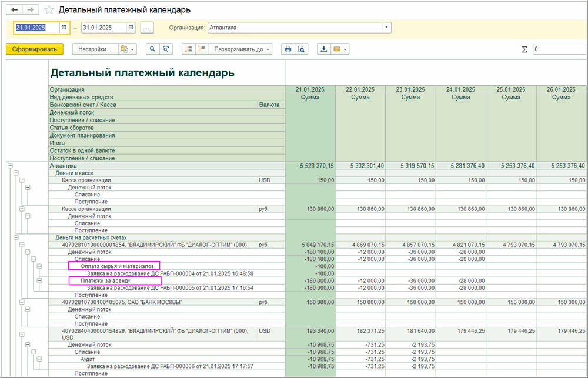
Task: Click the magnifier Find icon in toolbar
Action: click(152, 49)
